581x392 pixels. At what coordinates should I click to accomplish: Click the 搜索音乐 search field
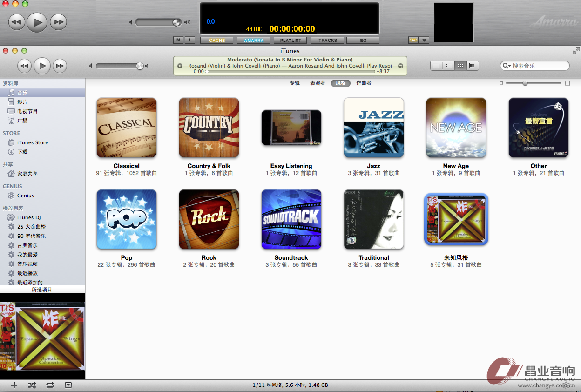[x=535, y=66]
